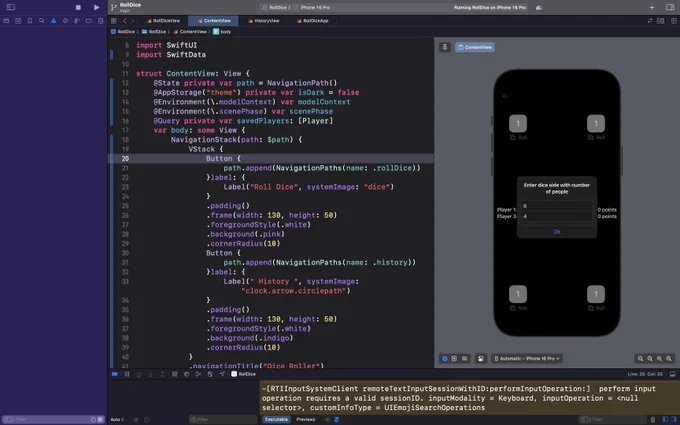Open the Find navigator magnifier icon
Screen dimensions: 680x425
(42, 21)
